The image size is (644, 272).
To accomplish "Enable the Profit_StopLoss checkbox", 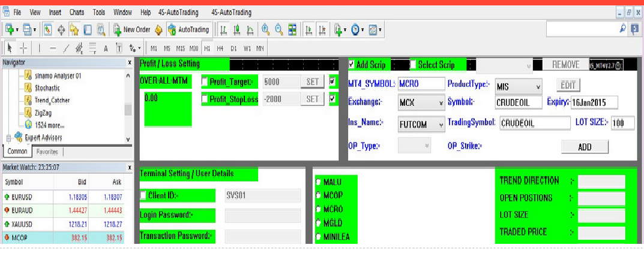I will point(205,99).
